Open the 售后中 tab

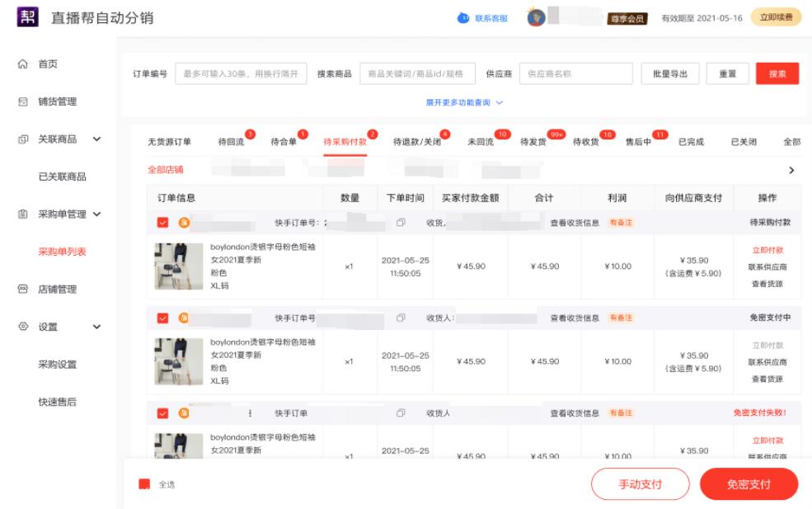(x=638, y=142)
